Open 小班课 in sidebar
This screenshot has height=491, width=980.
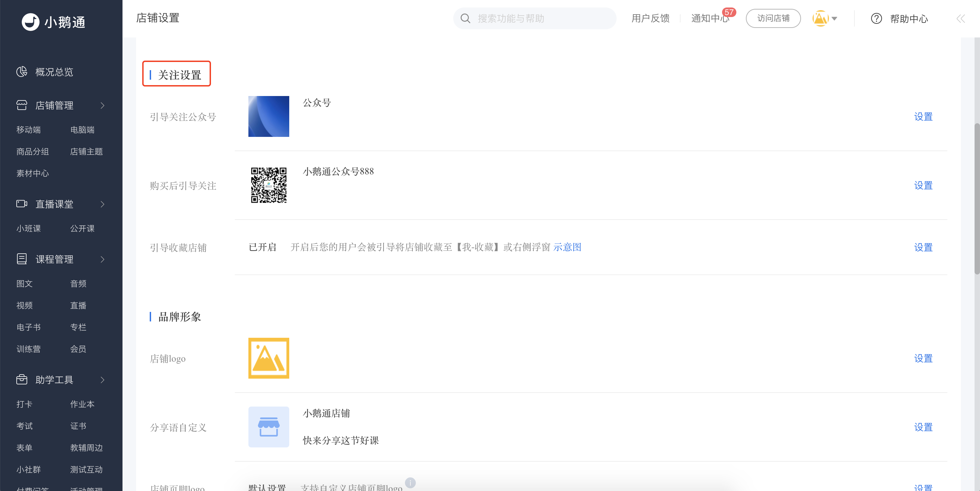[29, 228]
